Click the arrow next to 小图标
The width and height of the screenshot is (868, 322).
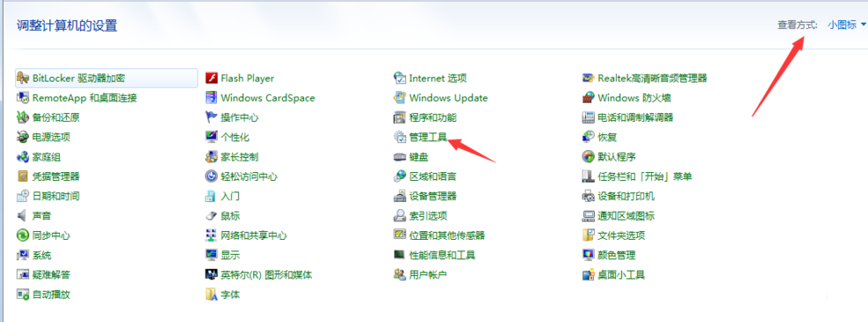click(864, 25)
